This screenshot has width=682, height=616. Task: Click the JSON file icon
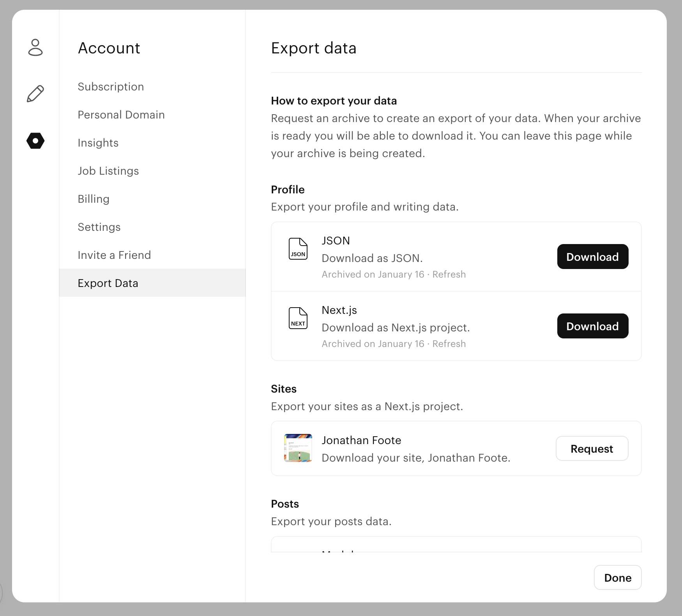298,249
